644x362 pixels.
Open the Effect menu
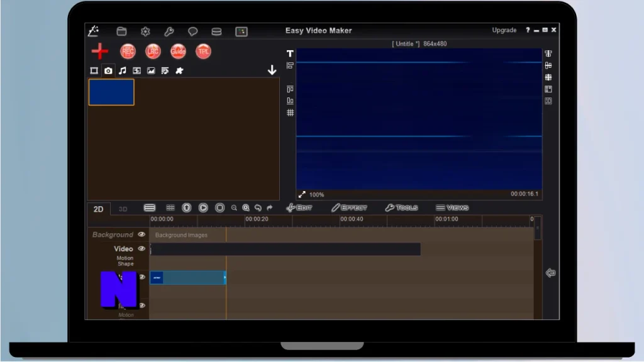tap(349, 207)
